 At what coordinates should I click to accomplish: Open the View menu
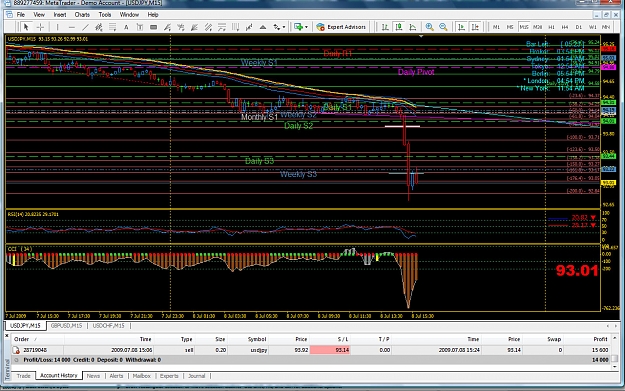[39, 15]
